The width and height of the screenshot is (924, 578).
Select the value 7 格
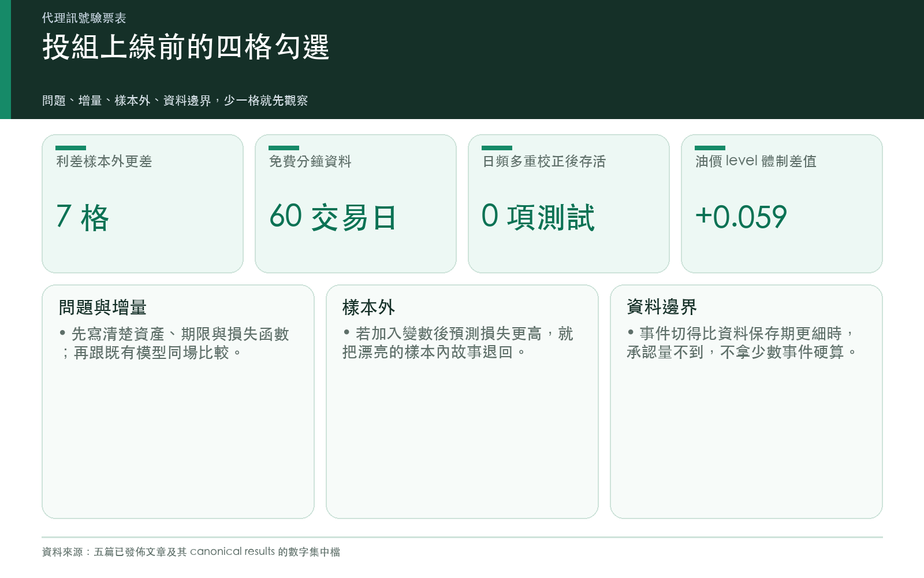[x=83, y=217]
